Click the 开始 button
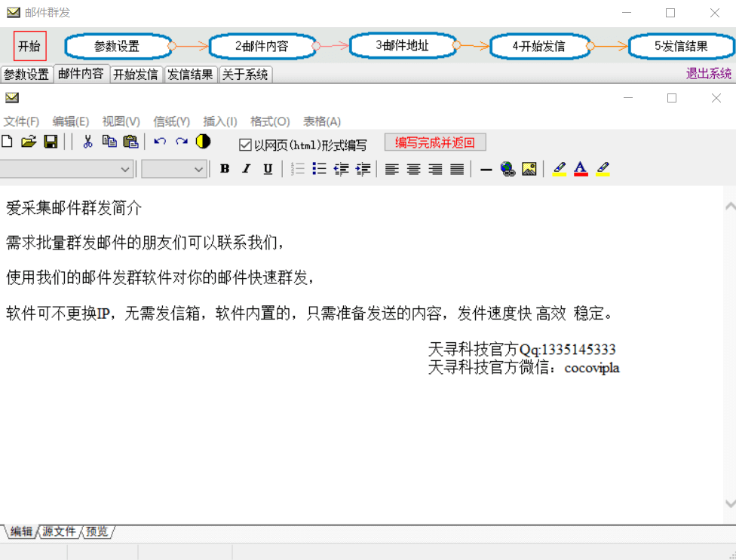 click(29, 46)
